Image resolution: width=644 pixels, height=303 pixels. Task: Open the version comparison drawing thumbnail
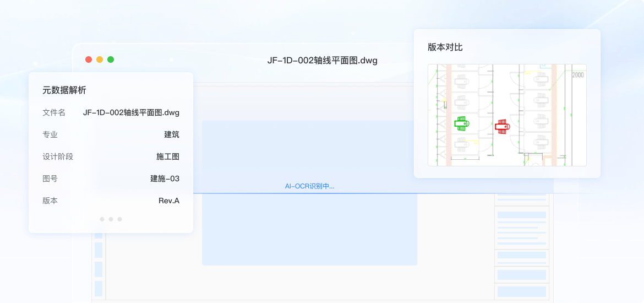(507, 115)
